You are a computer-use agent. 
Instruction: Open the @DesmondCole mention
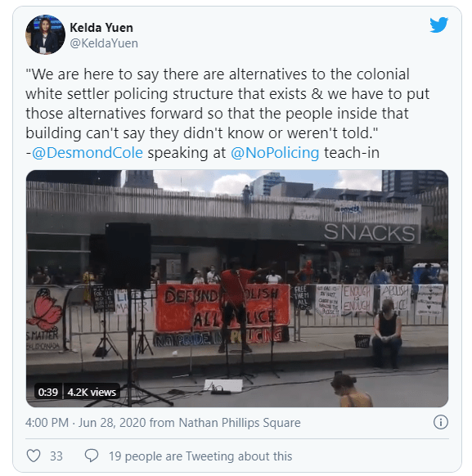tap(88, 153)
